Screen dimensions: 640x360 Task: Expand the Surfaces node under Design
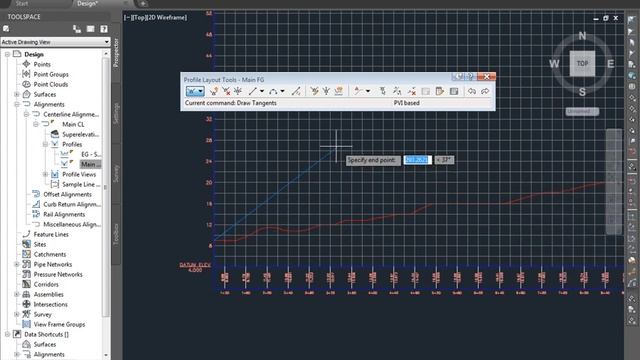(x=17, y=94)
